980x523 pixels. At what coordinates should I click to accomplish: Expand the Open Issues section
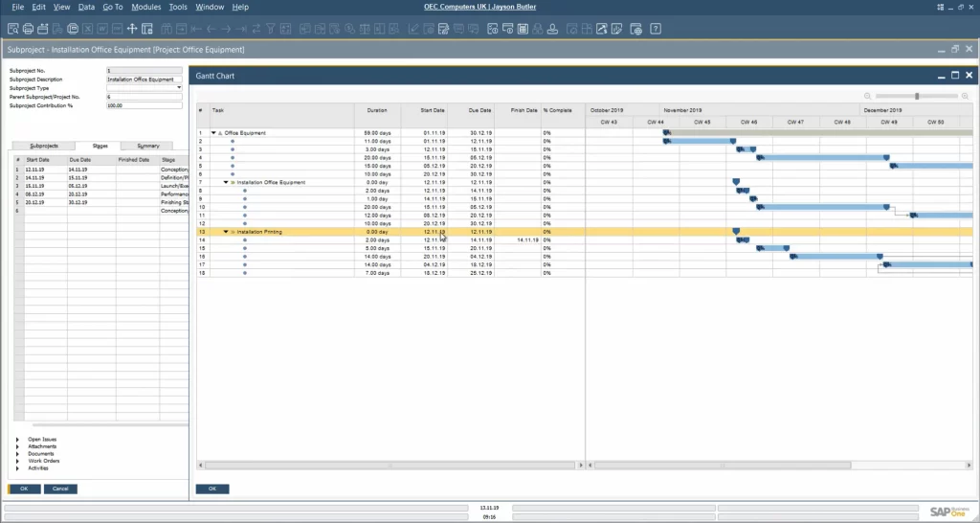click(x=17, y=440)
